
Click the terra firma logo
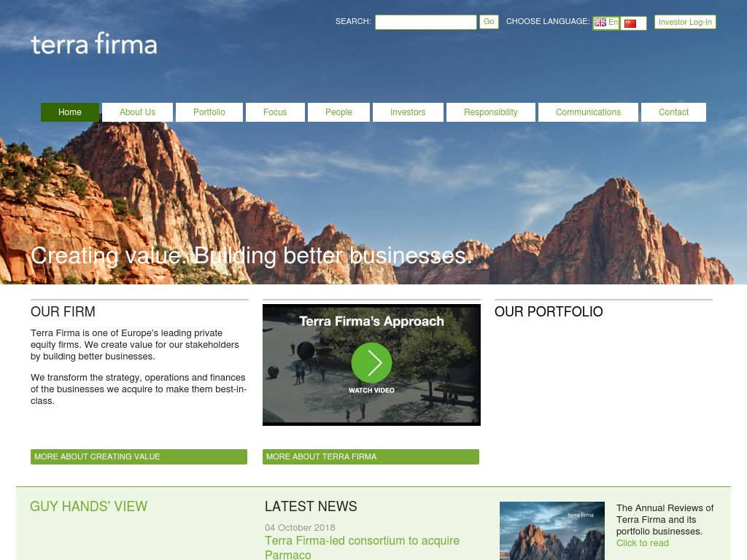[94, 44]
